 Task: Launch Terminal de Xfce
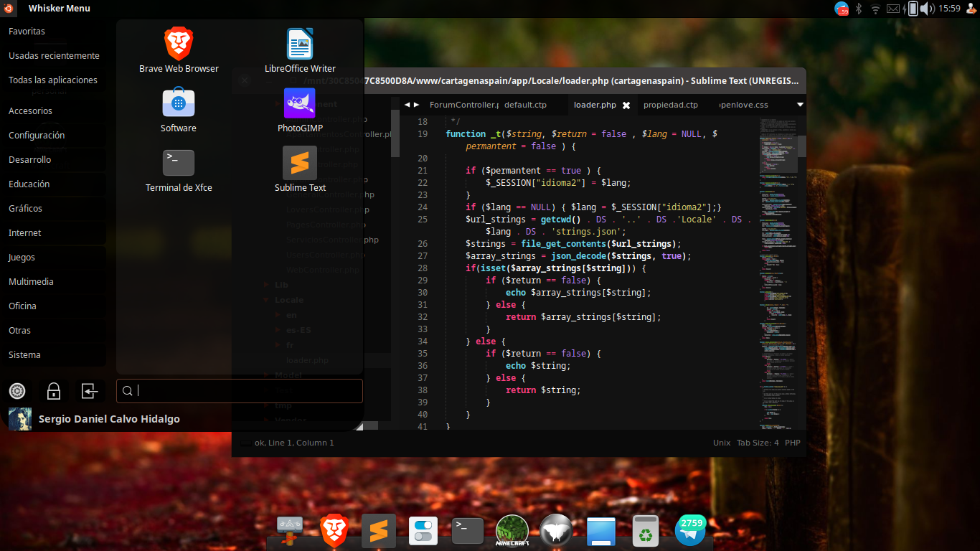(178, 163)
